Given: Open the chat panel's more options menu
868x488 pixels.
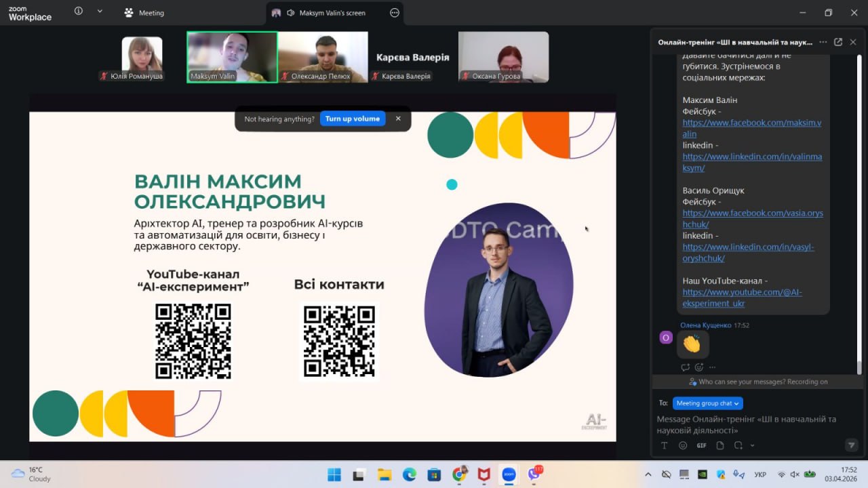Looking at the screenshot, I should coord(823,42).
